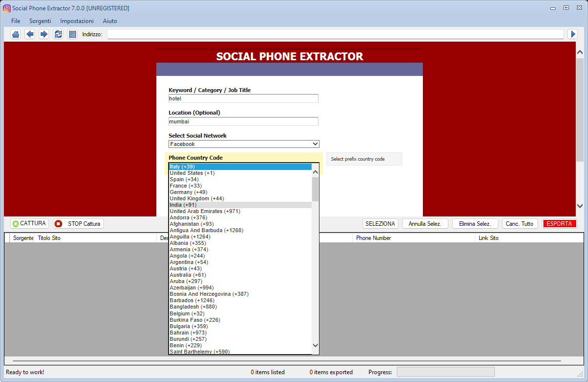Focus the Indirizzo address field
This screenshot has height=382, width=588.
coord(335,34)
